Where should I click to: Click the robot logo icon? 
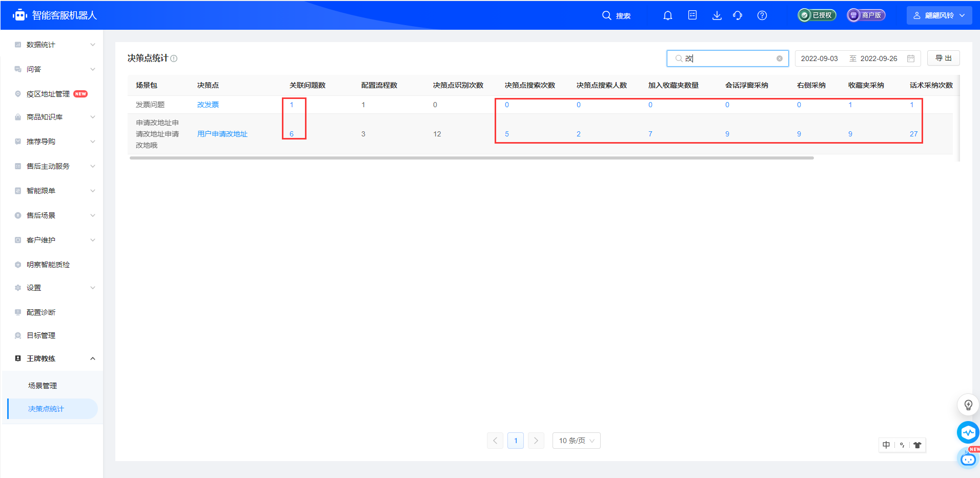pos(19,15)
